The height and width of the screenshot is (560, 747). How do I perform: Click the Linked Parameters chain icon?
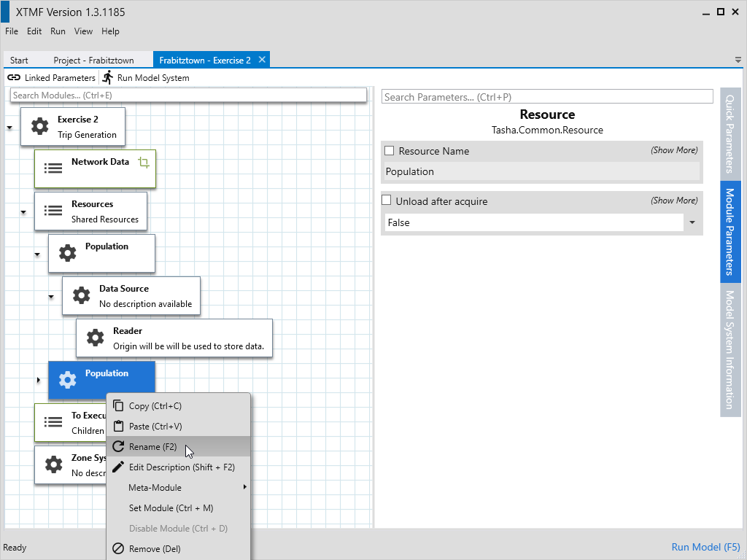pyautogui.click(x=14, y=77)
